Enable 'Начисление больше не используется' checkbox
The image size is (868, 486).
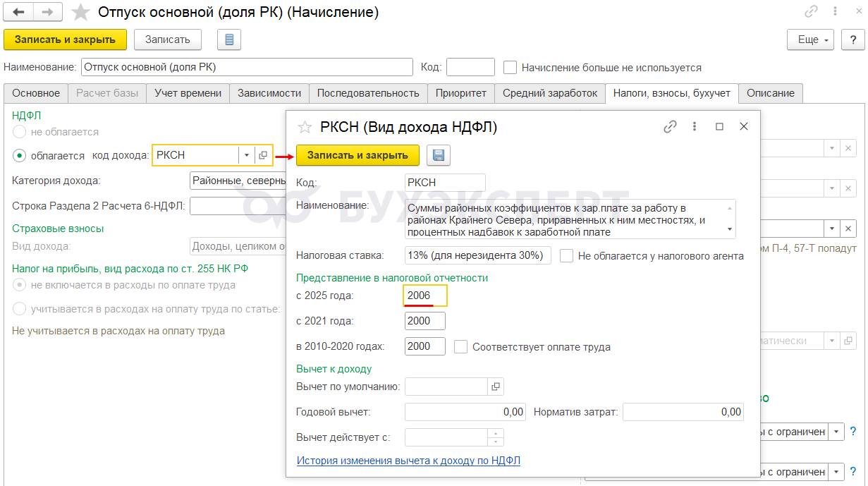click(x=510, y=68)
